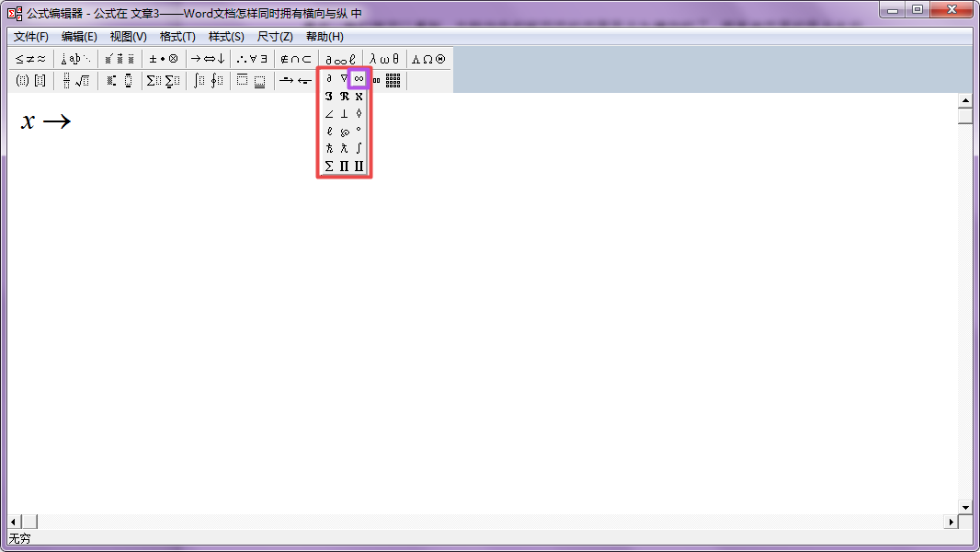Click the x in the equation

tap(28, 121)
